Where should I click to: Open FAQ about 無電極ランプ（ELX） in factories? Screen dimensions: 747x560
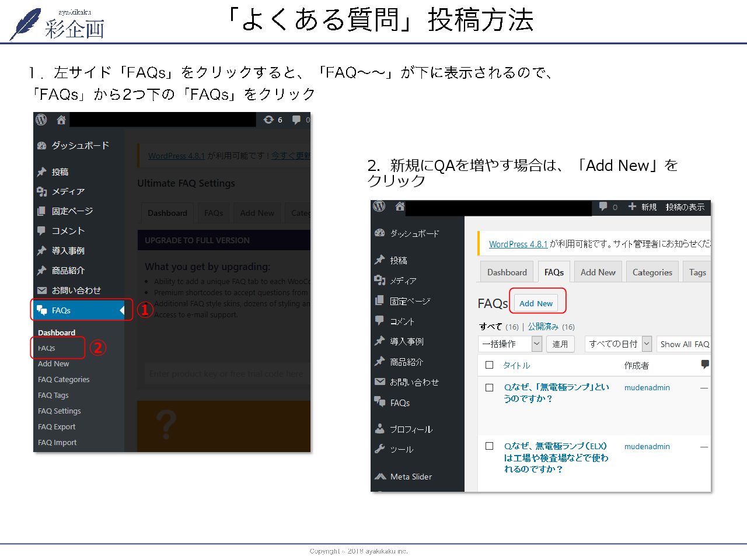(x=556, y=457)
